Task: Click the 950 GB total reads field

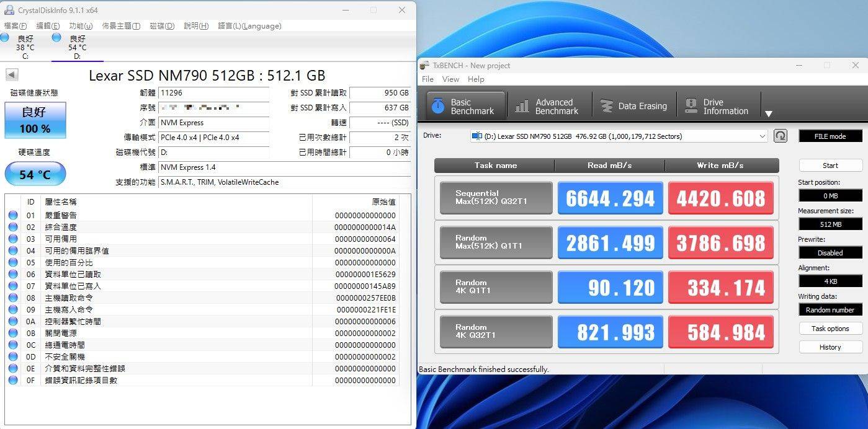Action: coord(380,93)
